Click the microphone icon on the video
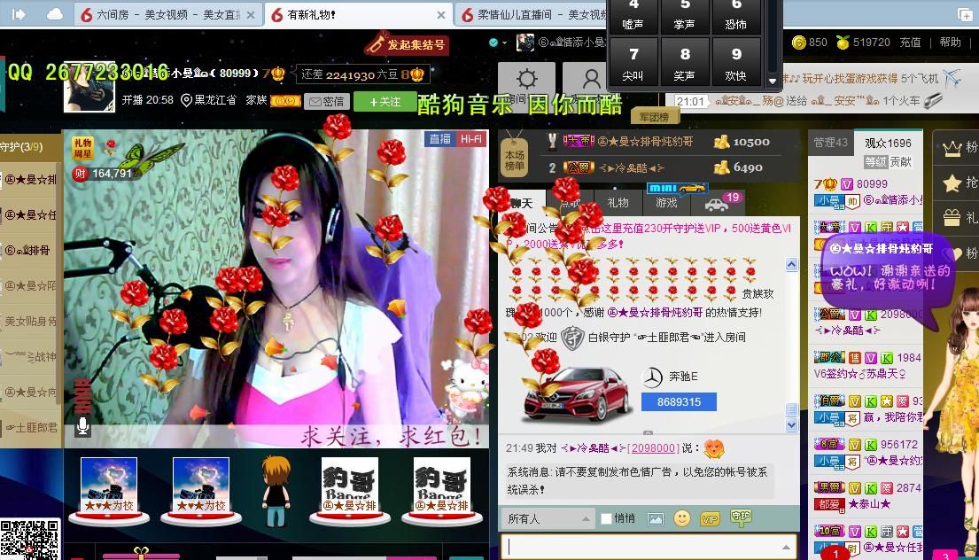The height and width of the screenshot is (560, 979). (x=82, y=427)
